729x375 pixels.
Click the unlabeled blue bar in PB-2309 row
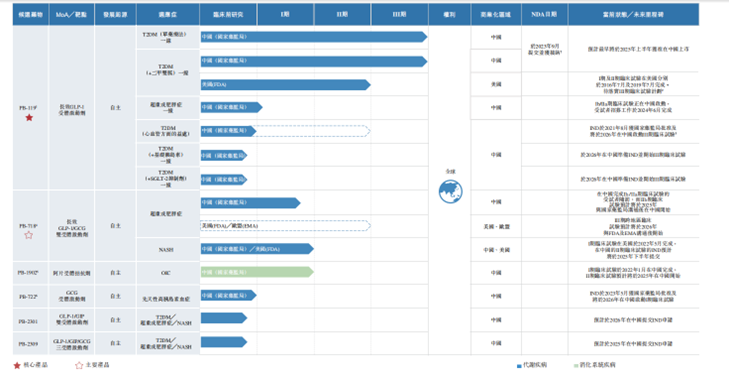click(x=224, y=342)
